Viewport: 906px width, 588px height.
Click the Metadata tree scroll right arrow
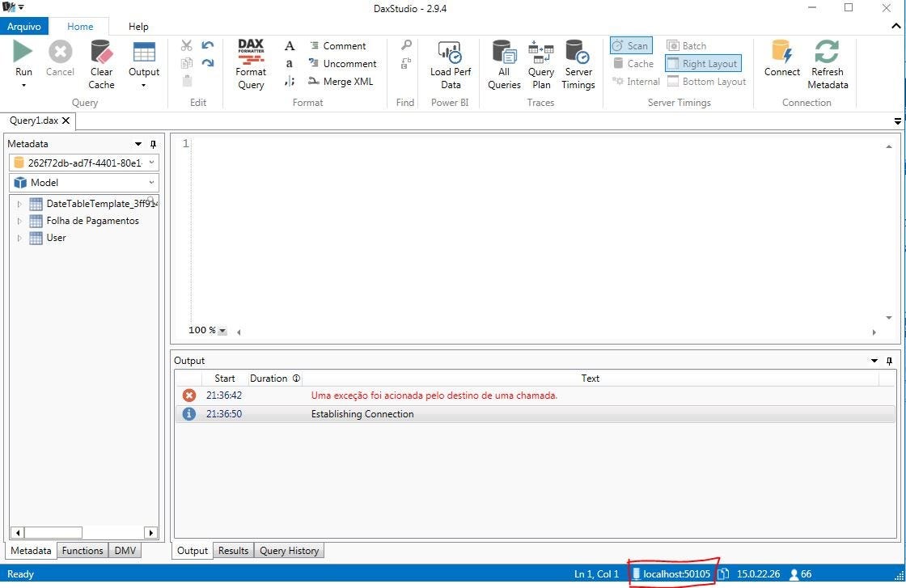(151, 532)
